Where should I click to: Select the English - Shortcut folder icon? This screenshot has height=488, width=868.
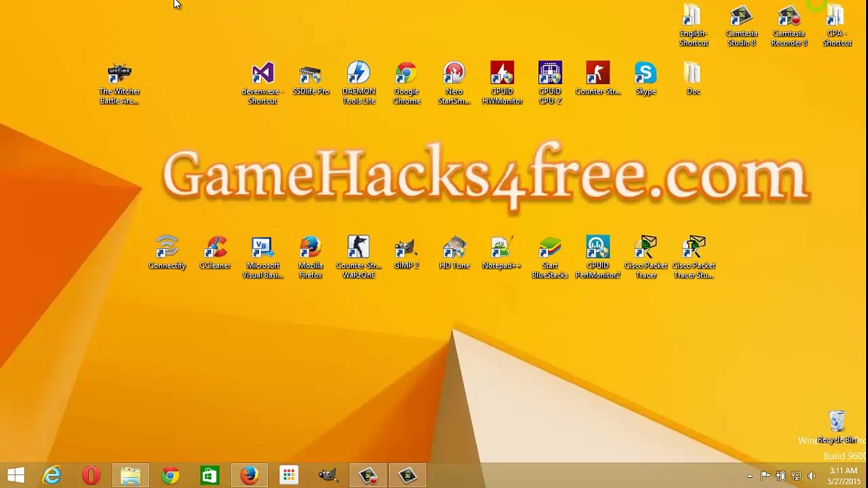[x=693, y=26]
